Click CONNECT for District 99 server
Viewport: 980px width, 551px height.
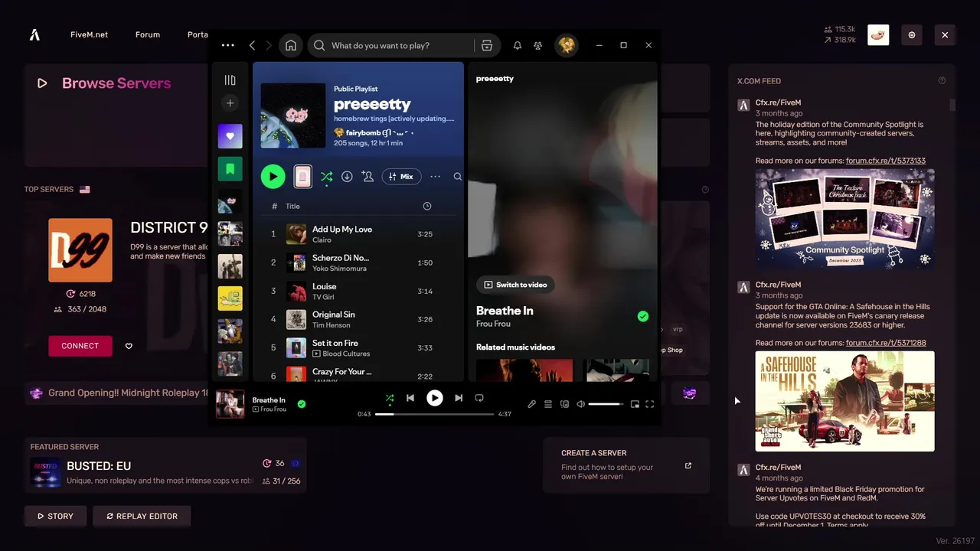[x=80, y=346]
